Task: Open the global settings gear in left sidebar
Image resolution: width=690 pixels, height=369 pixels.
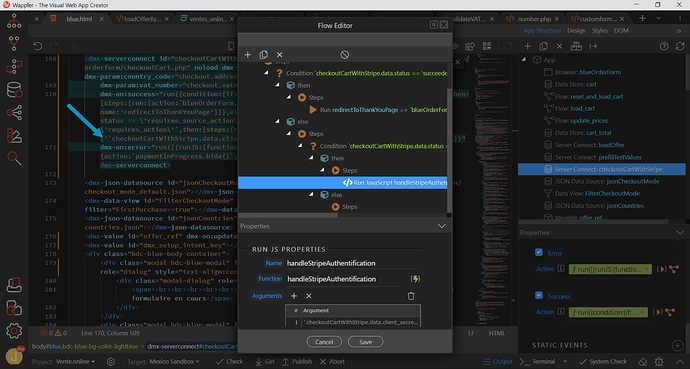Action: tap(14, 330)
